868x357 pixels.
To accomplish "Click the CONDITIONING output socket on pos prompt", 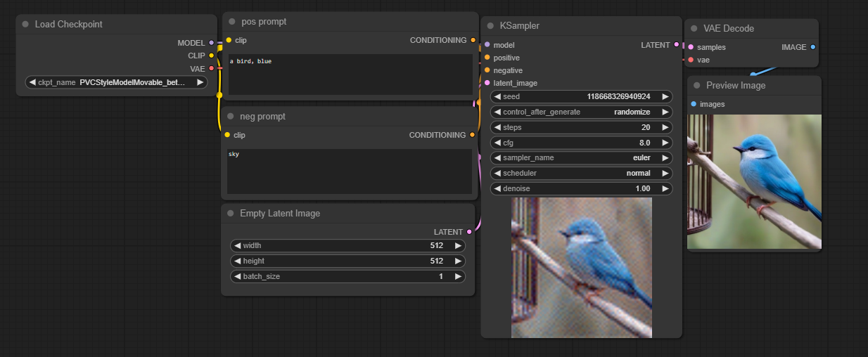I will pyautogui.click(x=473, y=40).
